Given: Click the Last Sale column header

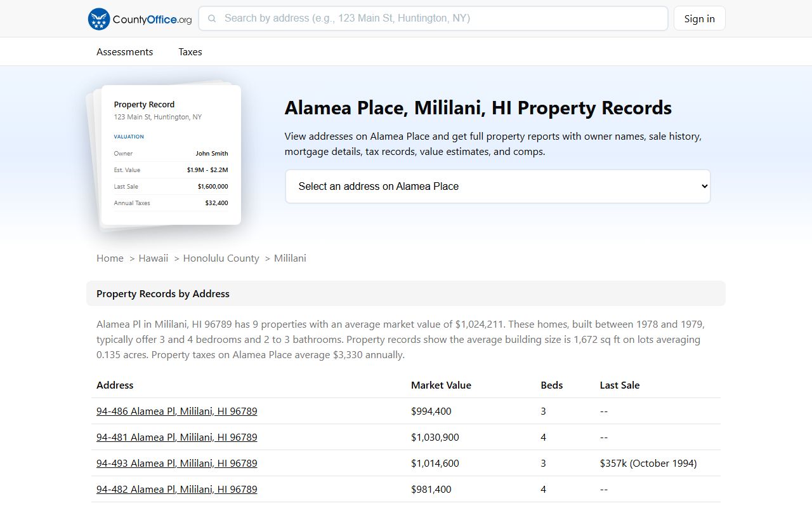Looking at the screenshot, I should (x=620, y=385).
